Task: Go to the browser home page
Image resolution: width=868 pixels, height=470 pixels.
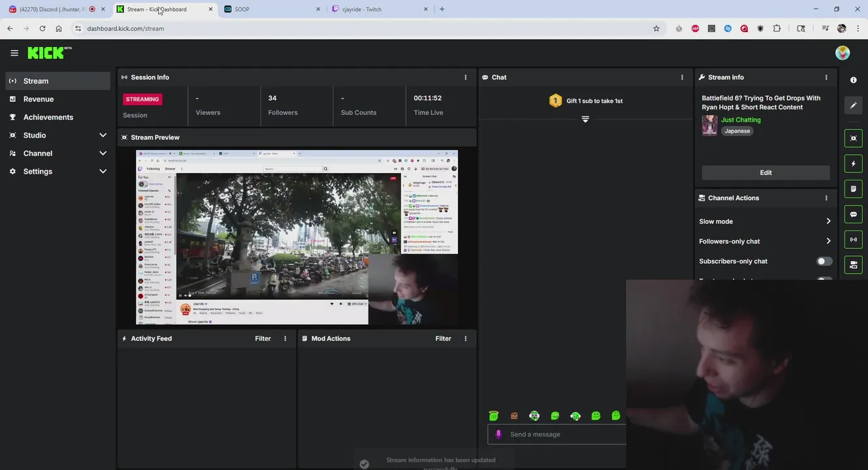Action: click(x=59, y=29)
